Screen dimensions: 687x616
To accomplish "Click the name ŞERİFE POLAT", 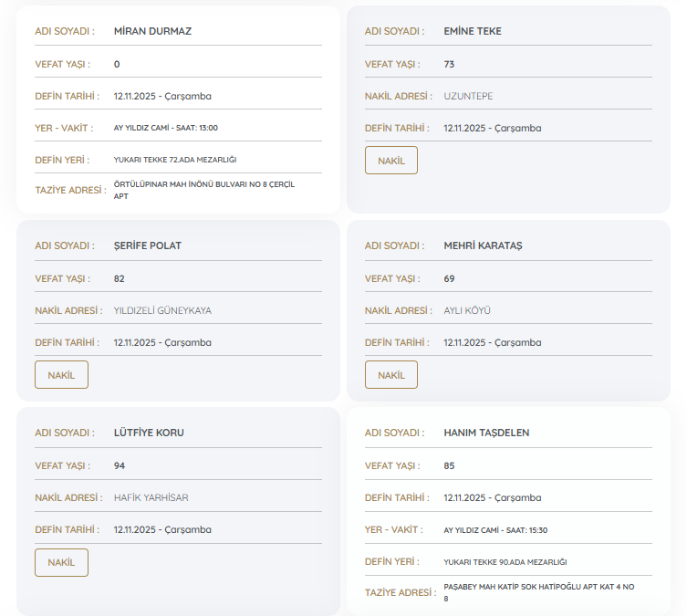I will pyautogui.click(x=148, y=246).
